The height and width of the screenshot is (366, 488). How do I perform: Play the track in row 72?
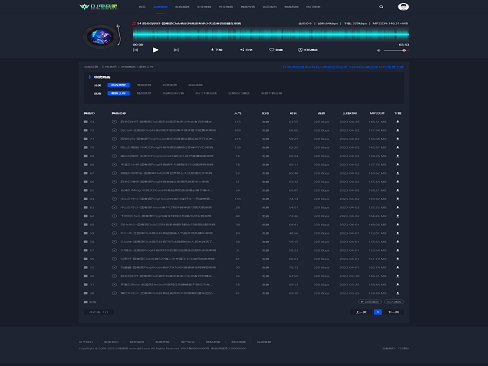coord(114,130)
